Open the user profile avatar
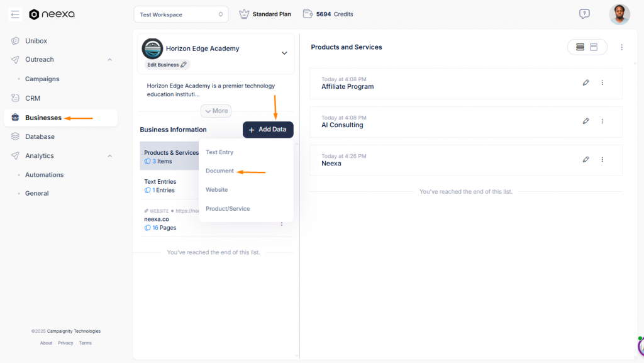 619,14
